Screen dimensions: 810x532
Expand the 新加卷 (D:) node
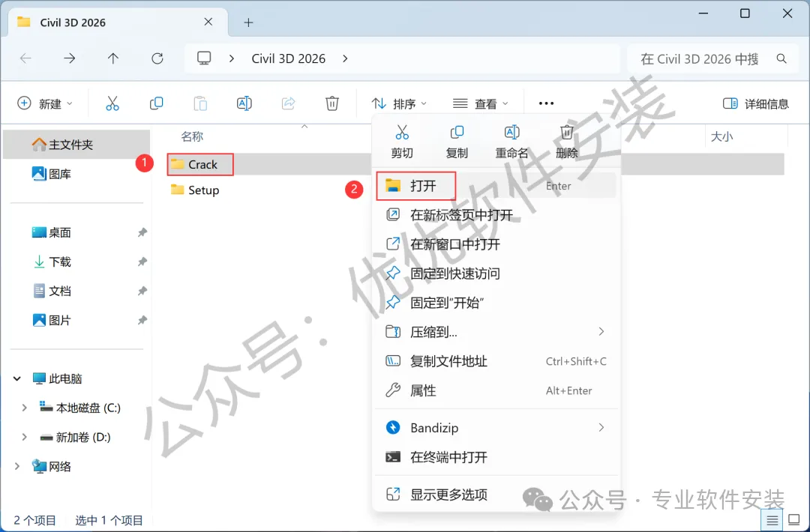[x=24, y=437]
